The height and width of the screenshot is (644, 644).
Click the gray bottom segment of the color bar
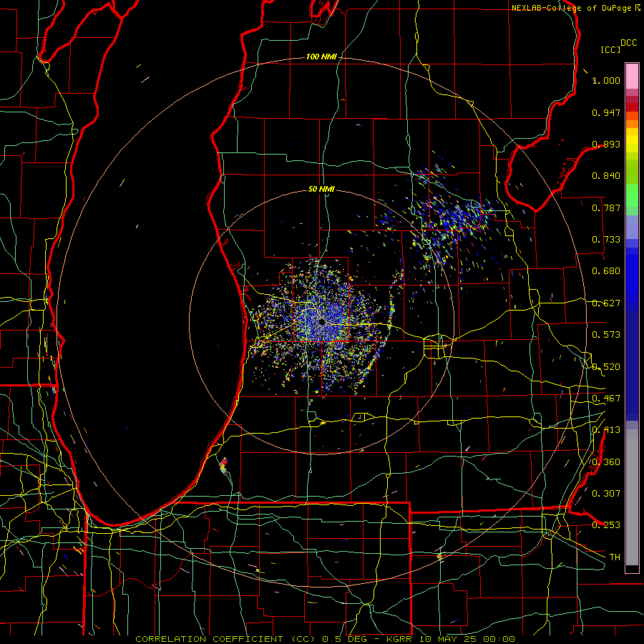632,497
